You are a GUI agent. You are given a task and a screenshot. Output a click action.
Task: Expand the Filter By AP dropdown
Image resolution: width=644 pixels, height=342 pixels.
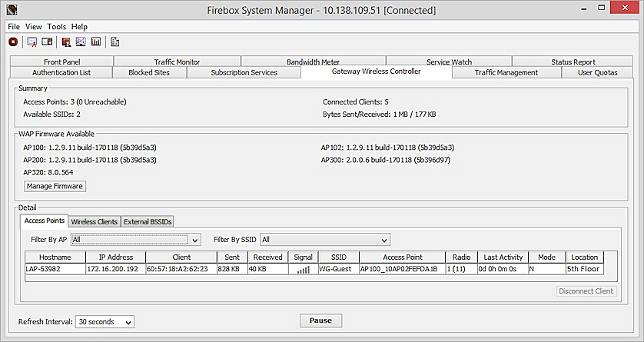pos(136,240)
